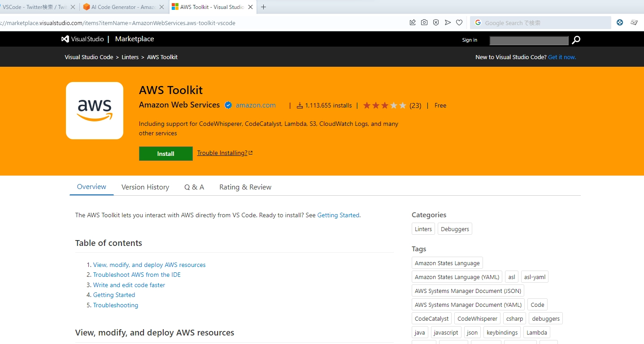Image resolution: width=644 pixels, height=344 pixels.
Task: Click the Marketplace search input field
Action: (x=528, y=40)
